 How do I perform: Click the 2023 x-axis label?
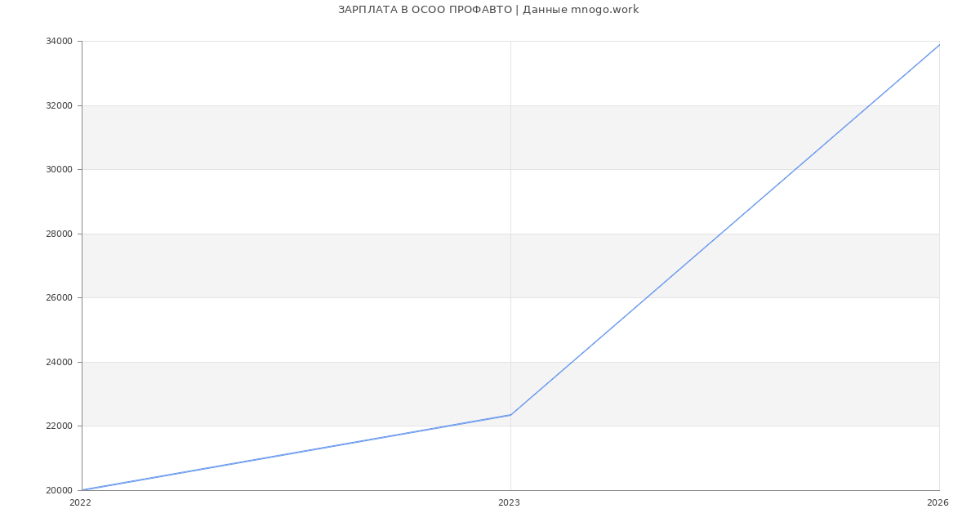click(509, 503)
